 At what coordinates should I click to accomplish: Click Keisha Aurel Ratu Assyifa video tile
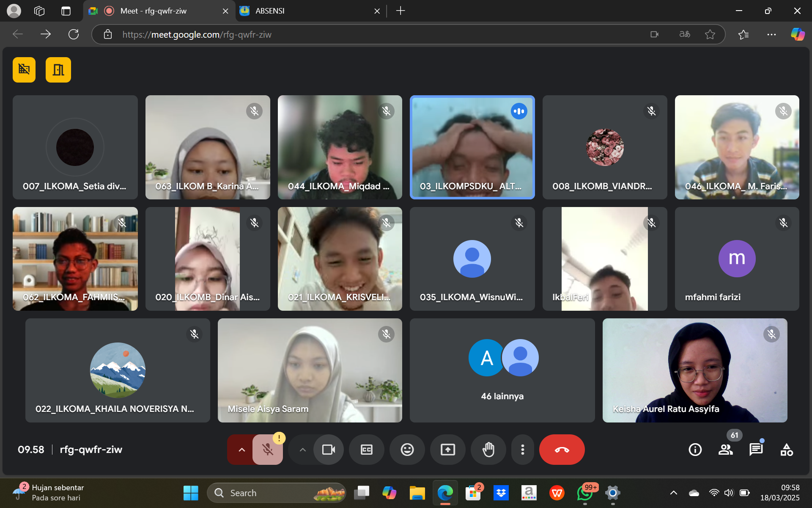point(694,370)
